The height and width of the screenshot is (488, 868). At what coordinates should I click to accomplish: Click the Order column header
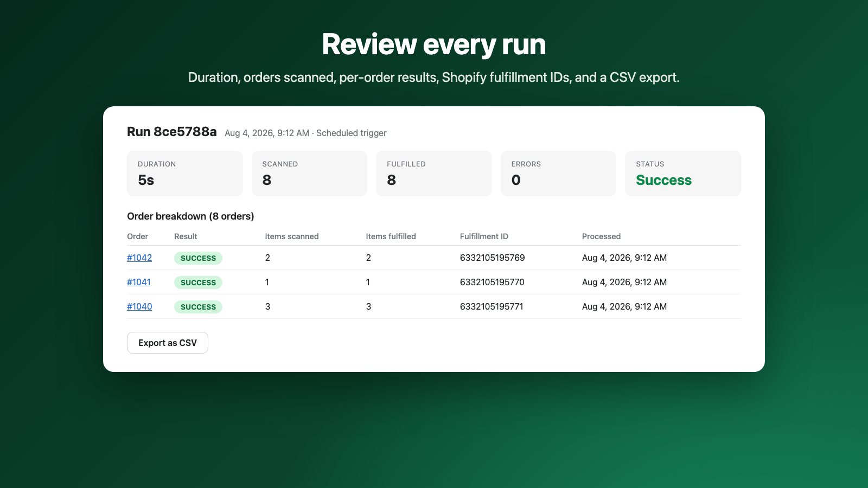click(137, 236)
